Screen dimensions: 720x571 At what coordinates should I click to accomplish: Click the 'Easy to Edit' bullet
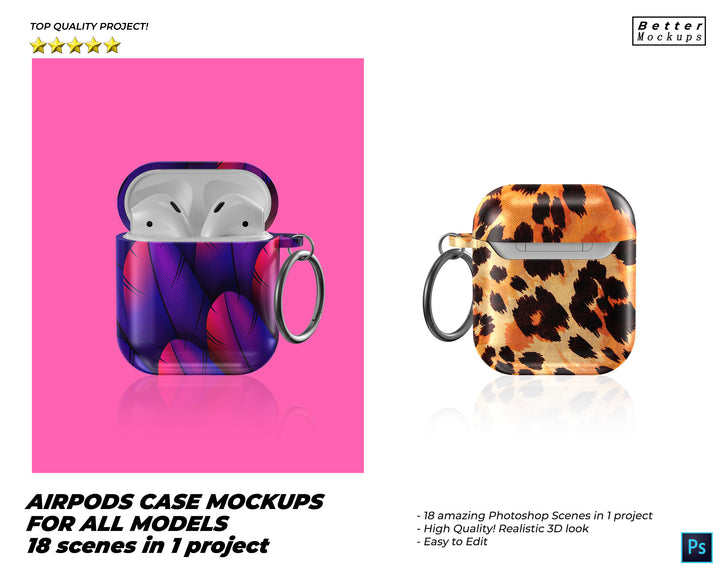pos(452,542)
